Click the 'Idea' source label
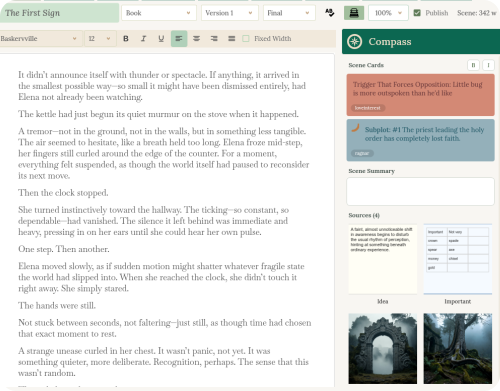The height and width of the screenshot is (391, 500). [x=383, y=301]
